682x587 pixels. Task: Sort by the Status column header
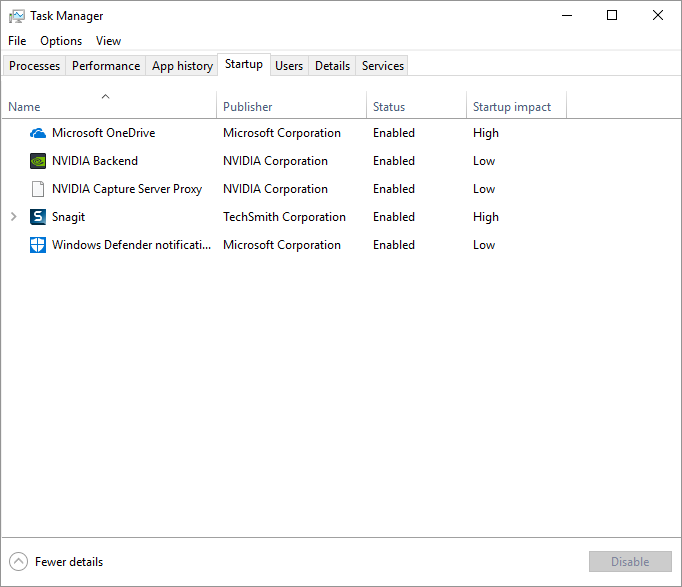[416, 107]
